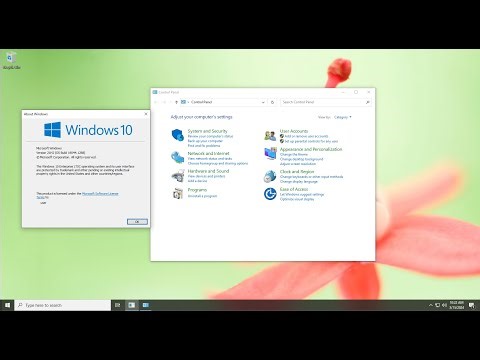The image size is (480, 360).
Task: Click View network status and tasks
Action: [210, 159]
